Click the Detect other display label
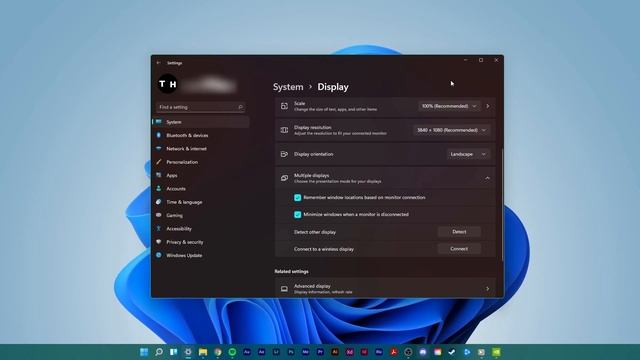 tap(315, 232)
